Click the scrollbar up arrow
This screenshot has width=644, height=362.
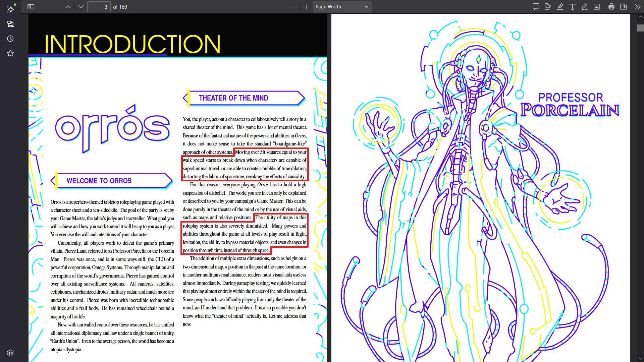pyautogui.click(x=641, y=16)
